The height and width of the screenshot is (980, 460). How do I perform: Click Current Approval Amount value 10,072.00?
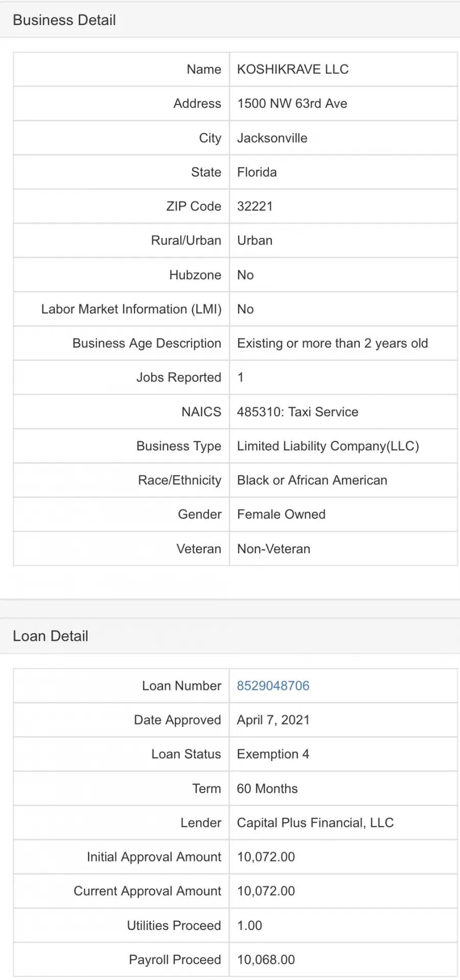(266, 891)
